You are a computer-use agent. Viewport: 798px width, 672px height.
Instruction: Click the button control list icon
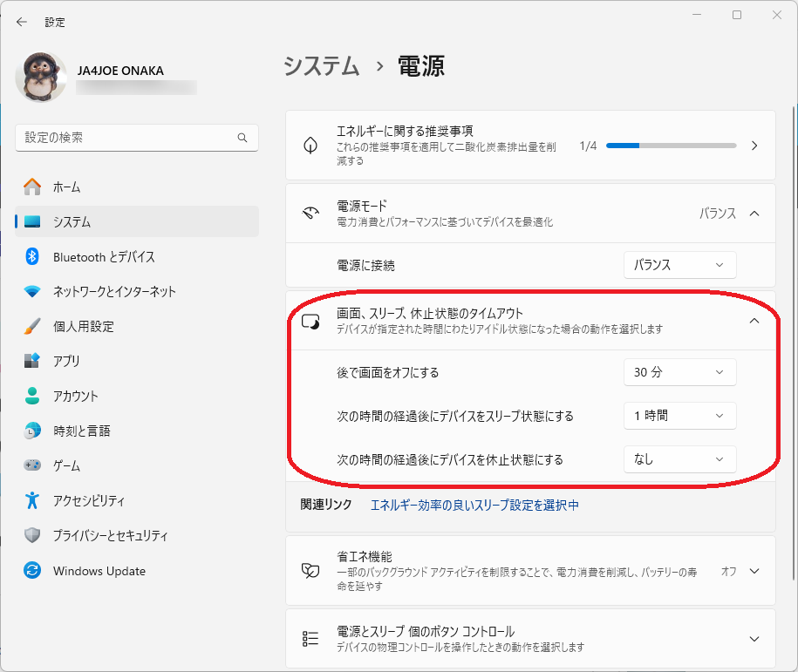pyautogui.click(x=310, y=638)
